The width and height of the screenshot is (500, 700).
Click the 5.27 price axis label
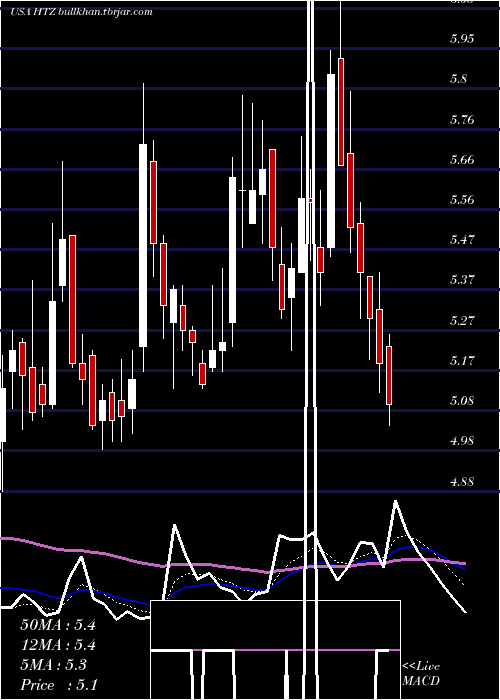[462, 320]
